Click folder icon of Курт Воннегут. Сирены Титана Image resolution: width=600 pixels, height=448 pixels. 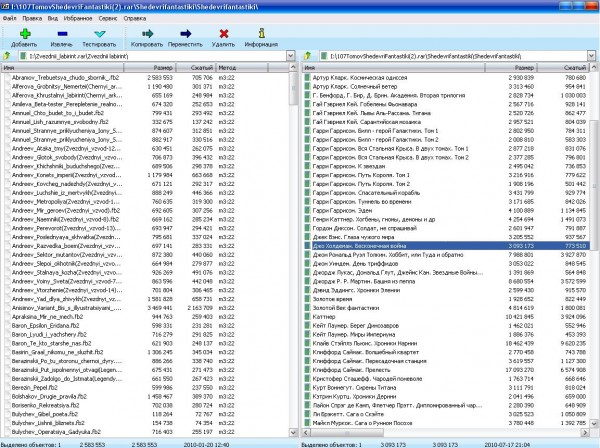307,388
